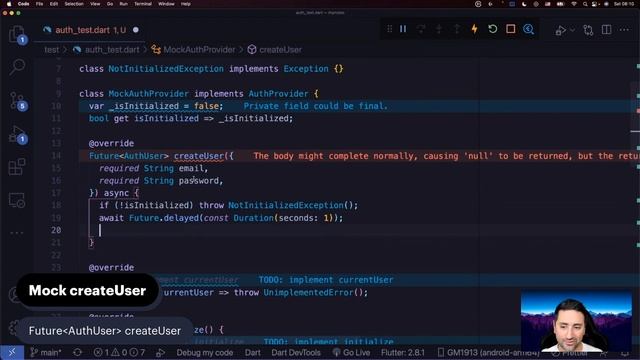This screenshot has height=360, width=640.
Task: Restart the debug session
Action: pos(493,29)
